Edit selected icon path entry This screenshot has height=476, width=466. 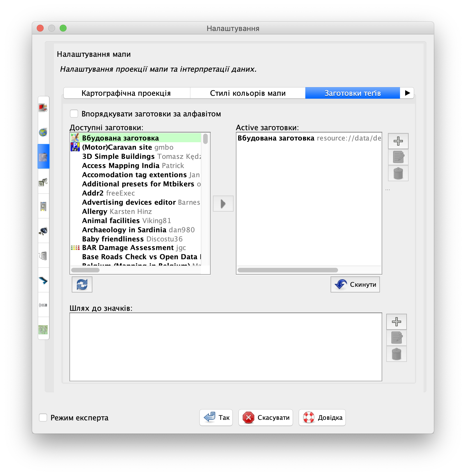pyautogui.click(x=396, y=338)
